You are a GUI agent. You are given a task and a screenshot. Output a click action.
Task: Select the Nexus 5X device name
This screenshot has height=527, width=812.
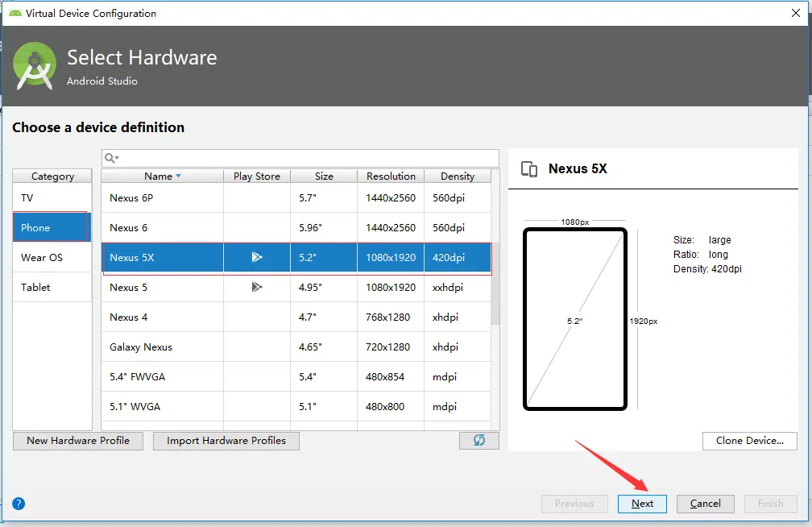131,257
